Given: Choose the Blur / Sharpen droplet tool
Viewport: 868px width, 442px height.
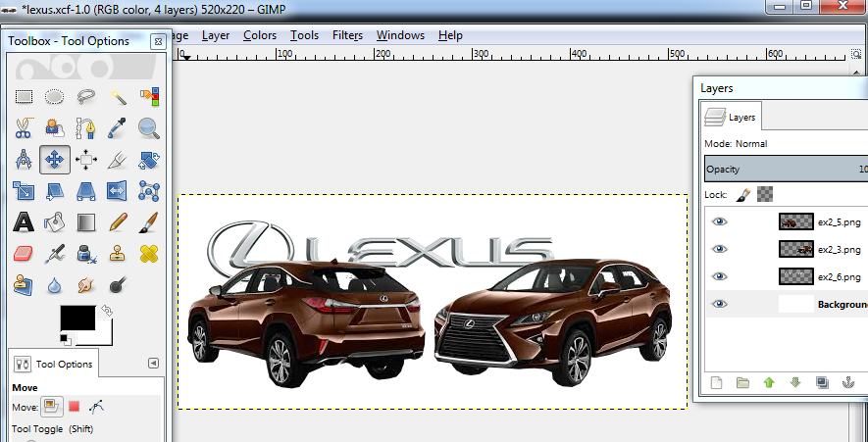Looking at the screenshot, I should (54, 285).
